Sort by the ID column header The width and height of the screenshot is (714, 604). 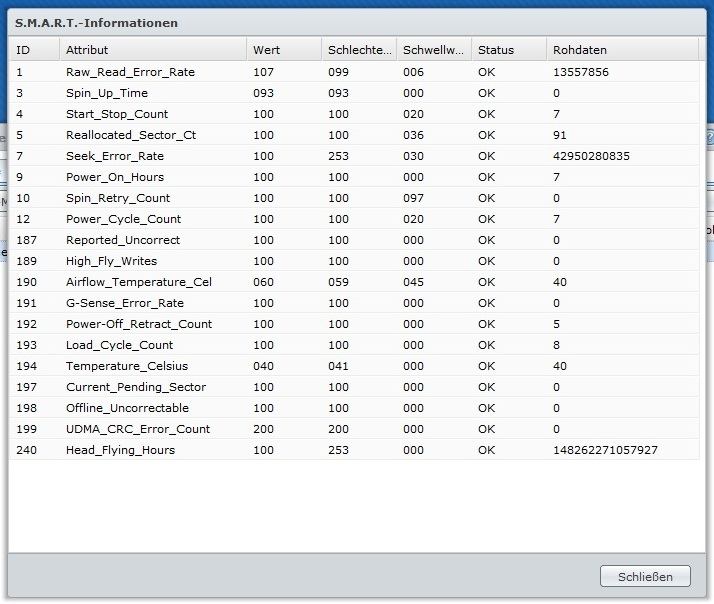[35, 50]
